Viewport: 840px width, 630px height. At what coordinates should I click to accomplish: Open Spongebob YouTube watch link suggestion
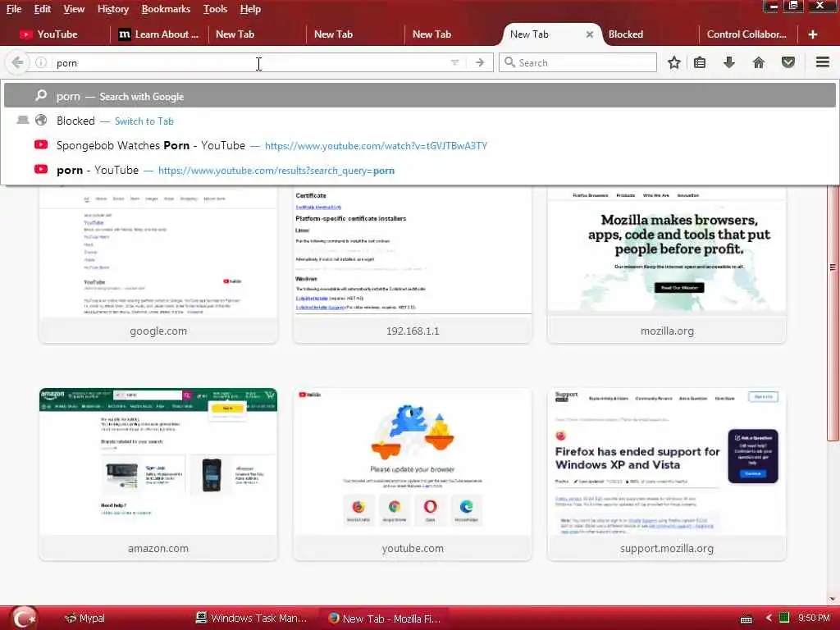[x=376, y=146]
